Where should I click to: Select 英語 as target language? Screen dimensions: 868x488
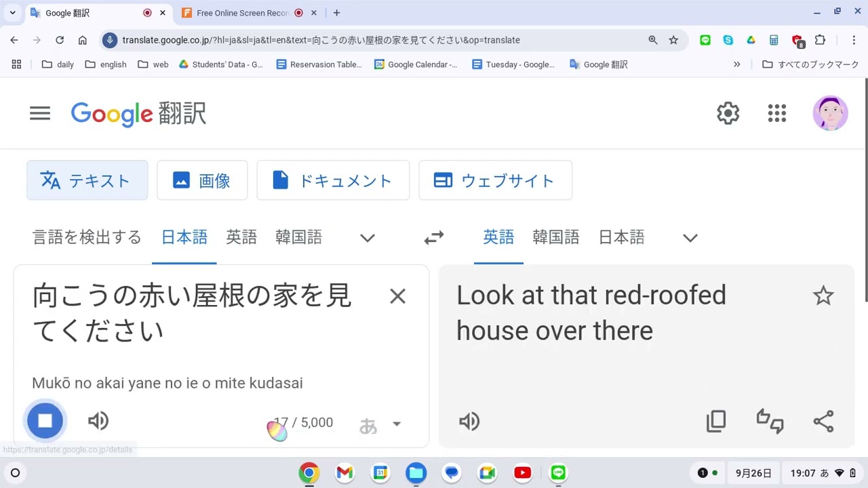pyautogui.click(x=498, y=237)
